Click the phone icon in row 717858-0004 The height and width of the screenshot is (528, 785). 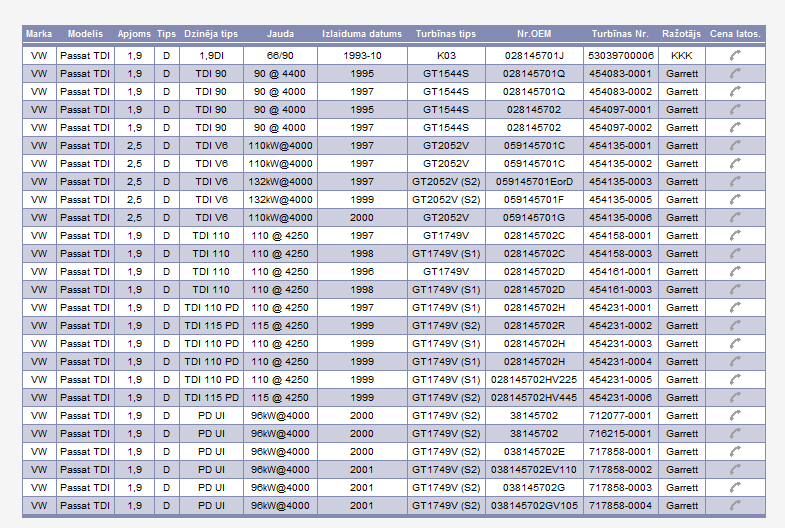tap(735, 506)
